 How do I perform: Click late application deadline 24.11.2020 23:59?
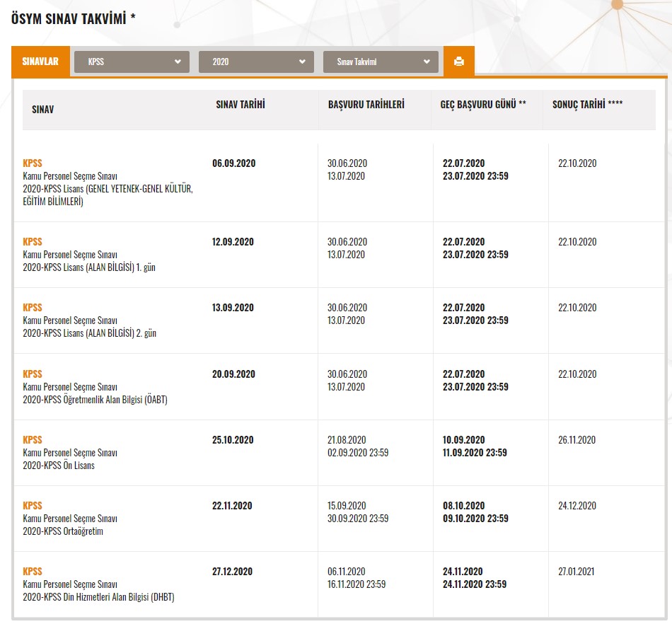click(475, 584)
